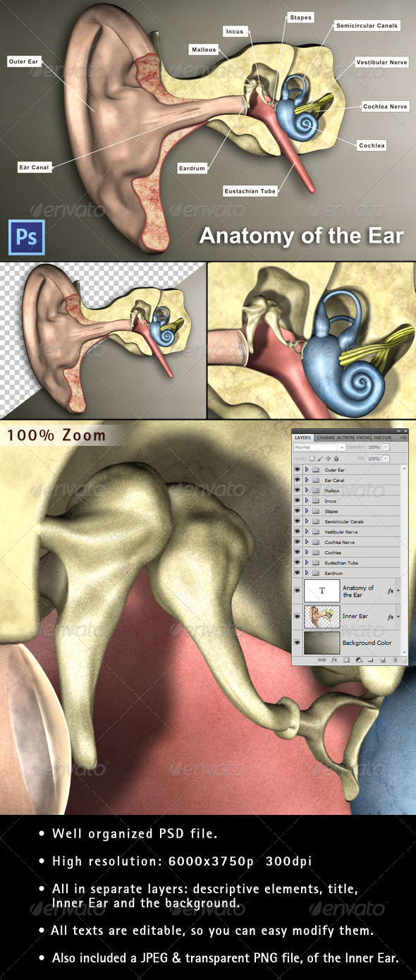
Task: Click the Vestibular Nerve folder icon
Action: [x=315, y=531]
